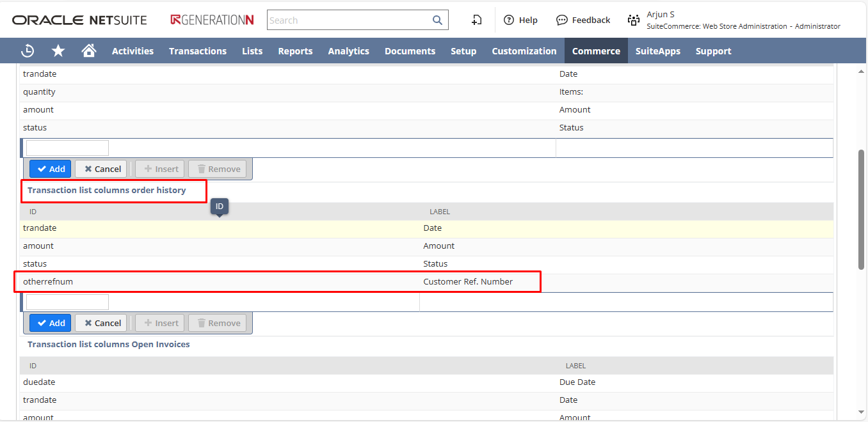The image size is (868, 422).
Task: Open the Recent Records clock icon
Action: [x=28, y=51]
